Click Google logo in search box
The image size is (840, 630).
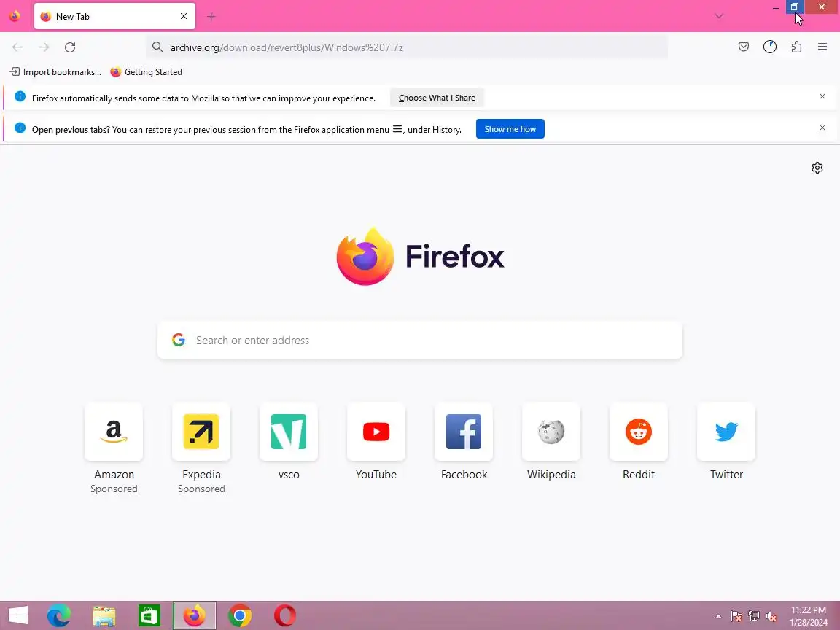pos(179,340)
